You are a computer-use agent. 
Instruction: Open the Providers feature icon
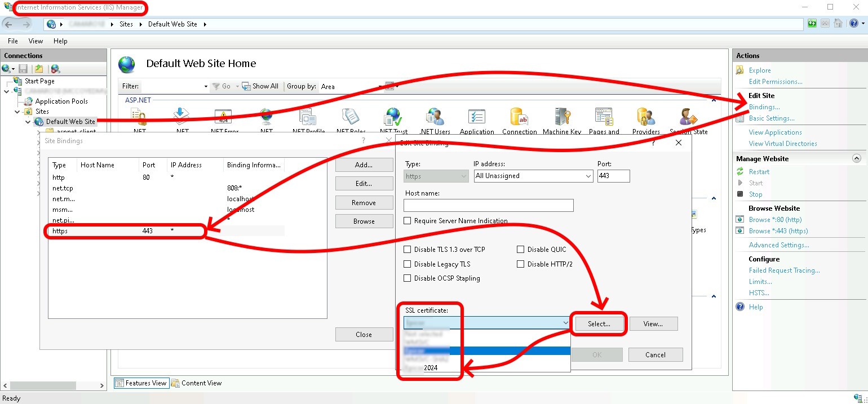click(x=645, y=116)
